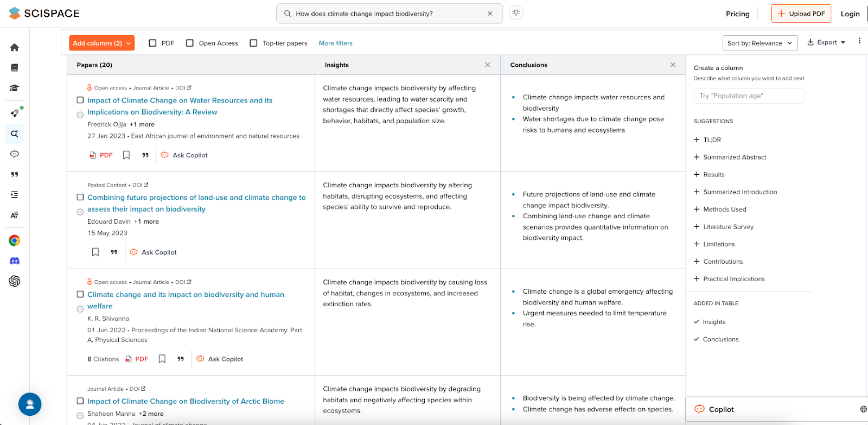The height and width of the screenshot is (425, 868).
Task: Click the lightbulb icon beside the search bar
Action: pos(516,13)
